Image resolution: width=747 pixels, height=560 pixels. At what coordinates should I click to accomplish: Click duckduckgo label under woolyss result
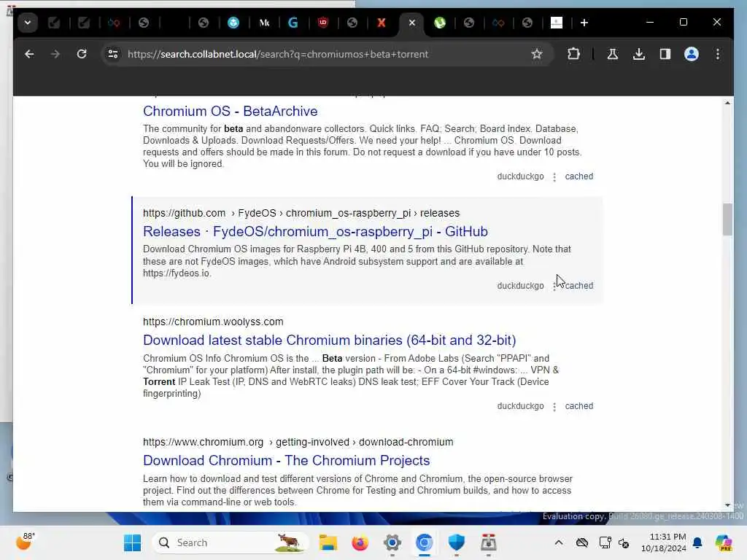[x=520, y=406]
